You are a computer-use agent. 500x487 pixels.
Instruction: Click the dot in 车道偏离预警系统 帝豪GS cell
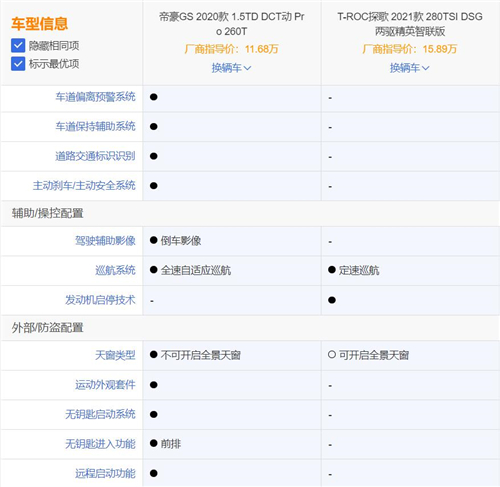pos(154,97)
